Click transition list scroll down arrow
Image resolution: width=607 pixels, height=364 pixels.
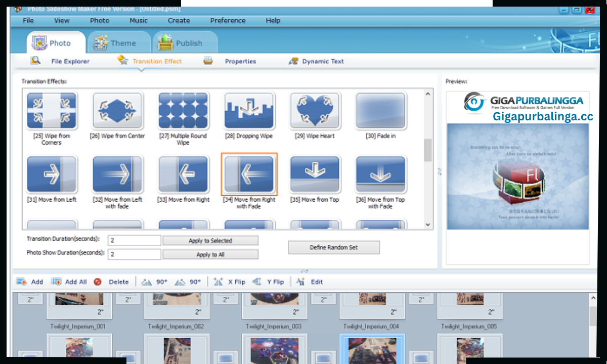click(428, 224)
